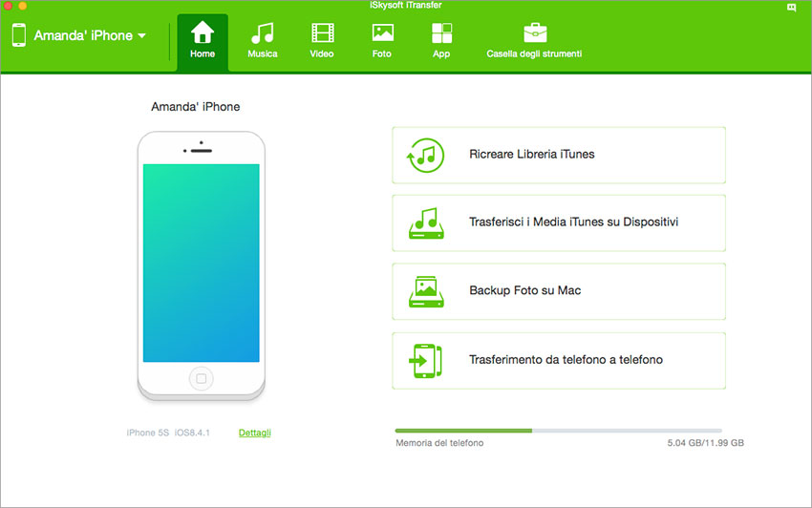Choose Trasferisci i Media iTunes su Dispositivi
812x508 pixels.
[559, 223]
